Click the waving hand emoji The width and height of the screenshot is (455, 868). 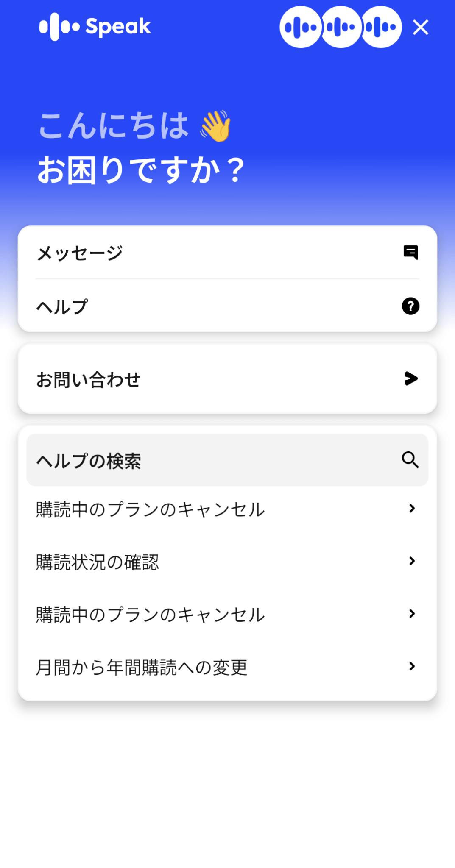[x=216, y=126]
